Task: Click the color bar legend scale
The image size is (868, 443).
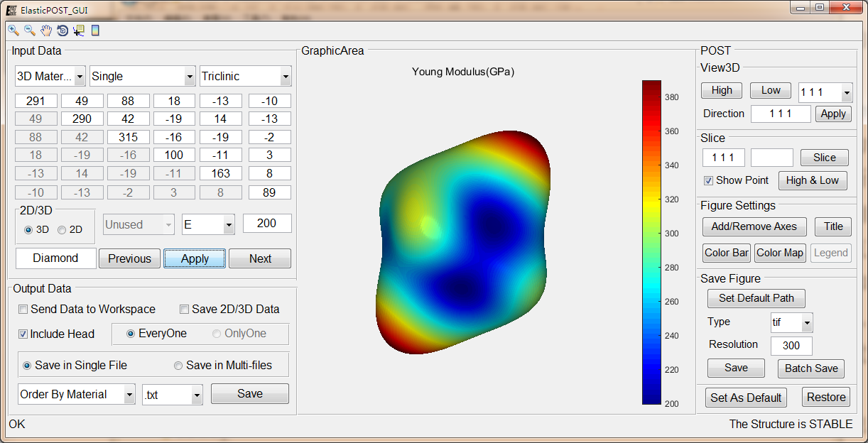Action: 651,242
